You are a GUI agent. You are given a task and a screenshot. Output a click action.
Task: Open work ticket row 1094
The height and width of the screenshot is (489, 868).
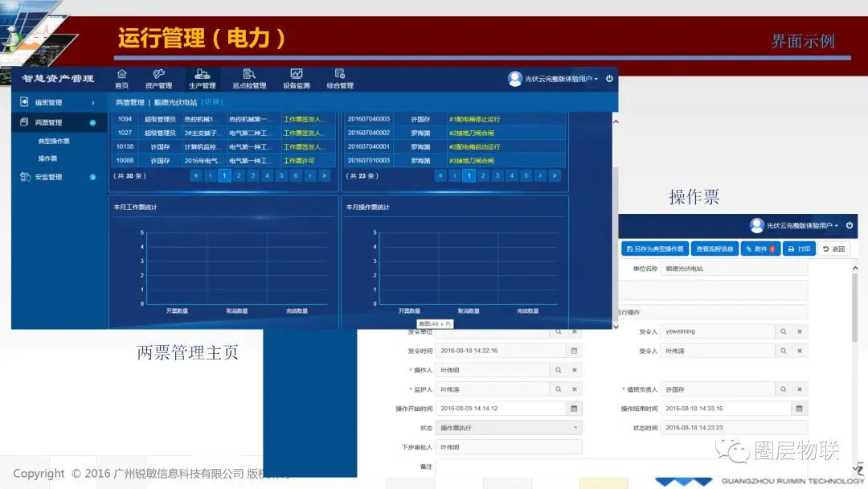click(x=223, y=119)
